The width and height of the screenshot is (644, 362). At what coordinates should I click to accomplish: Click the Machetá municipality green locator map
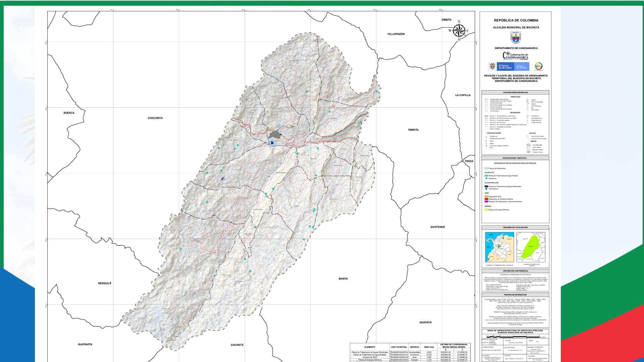point(531,247)
